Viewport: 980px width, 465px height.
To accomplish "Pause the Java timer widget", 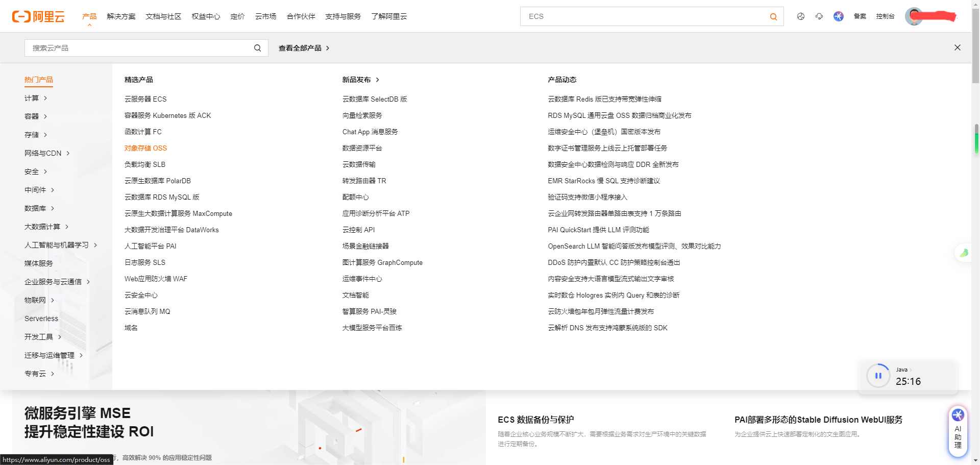I will (878, 376).
